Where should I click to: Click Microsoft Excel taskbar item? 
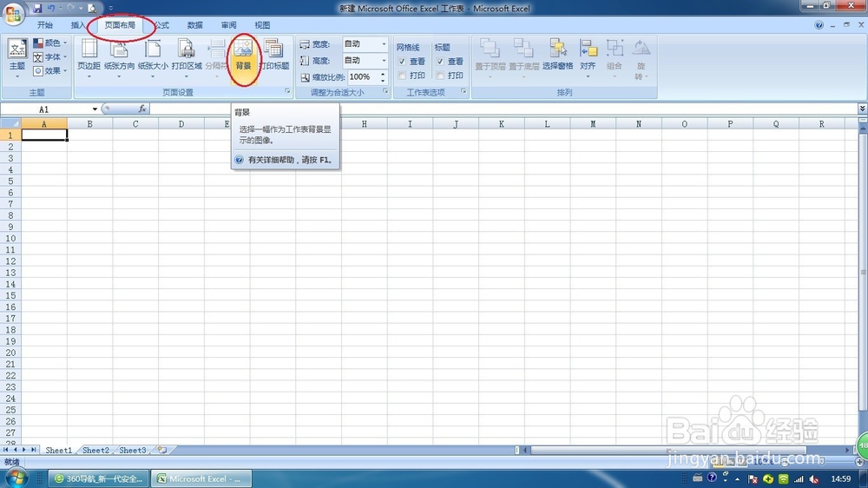point(201,478)
